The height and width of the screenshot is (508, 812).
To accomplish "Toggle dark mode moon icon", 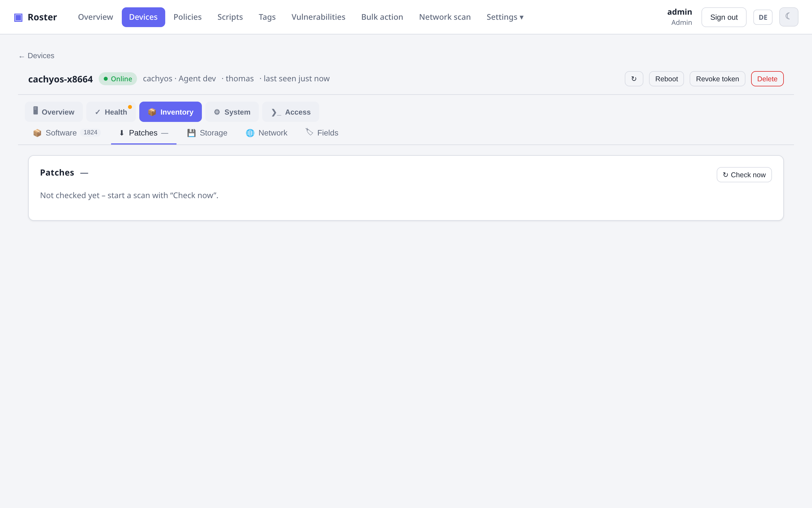I will tap(789, 17).
